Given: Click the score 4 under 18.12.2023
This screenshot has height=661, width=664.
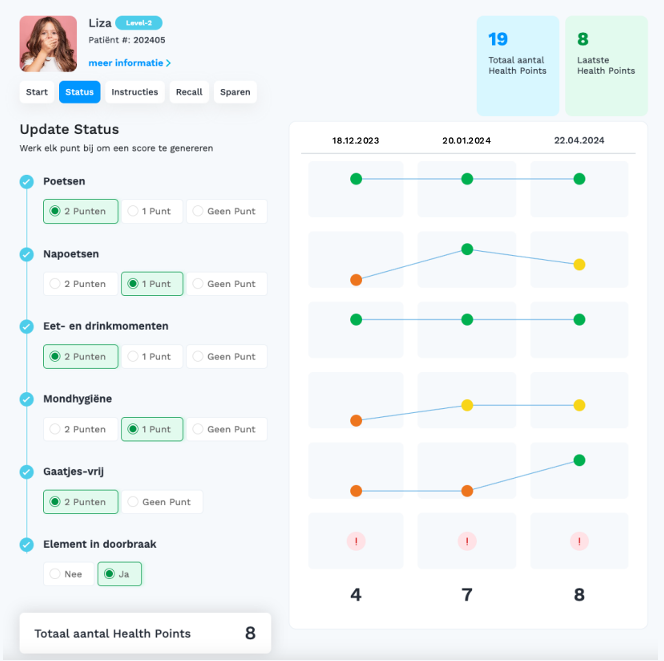Looking at the screenshot, I should [x=356, y=595].
